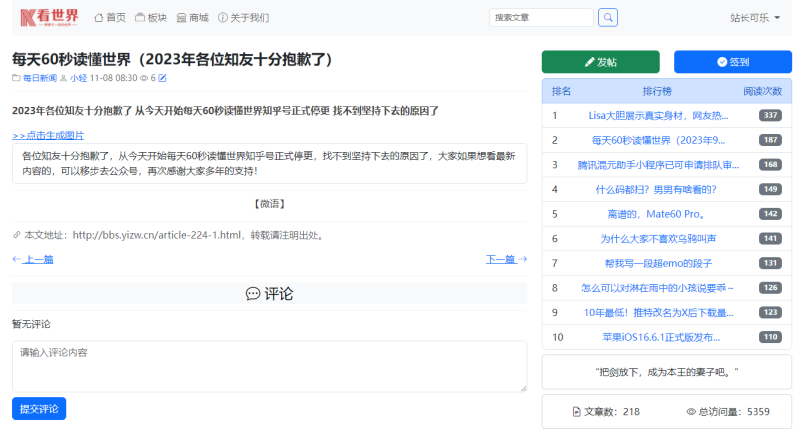Focus the comment text box

pos(269,367)
